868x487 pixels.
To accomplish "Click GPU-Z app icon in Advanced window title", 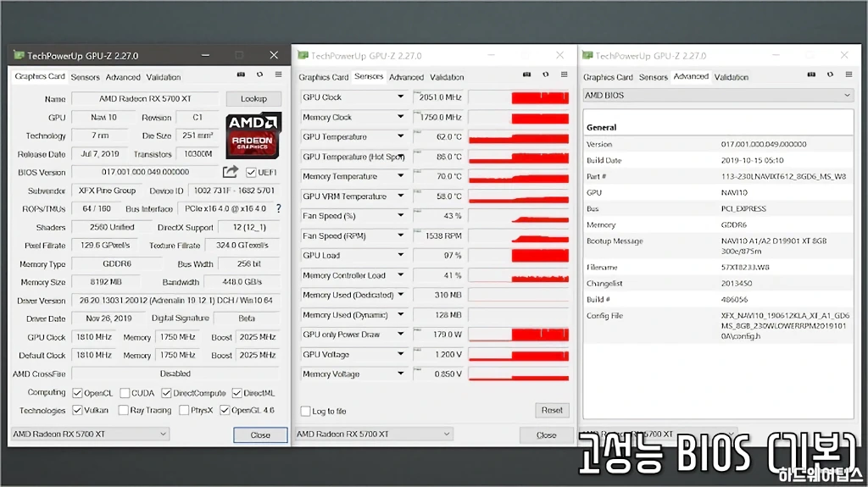I will 587,55.
